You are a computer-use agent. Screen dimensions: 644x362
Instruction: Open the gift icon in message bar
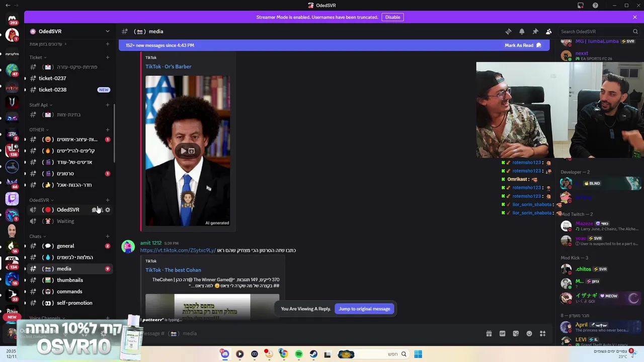click(489, 333)
